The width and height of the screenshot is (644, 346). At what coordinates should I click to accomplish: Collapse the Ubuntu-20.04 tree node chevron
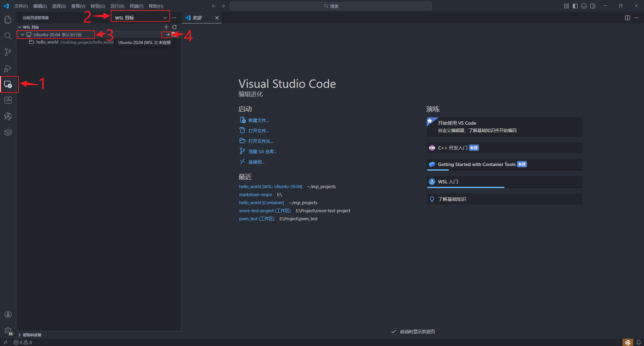22,35
